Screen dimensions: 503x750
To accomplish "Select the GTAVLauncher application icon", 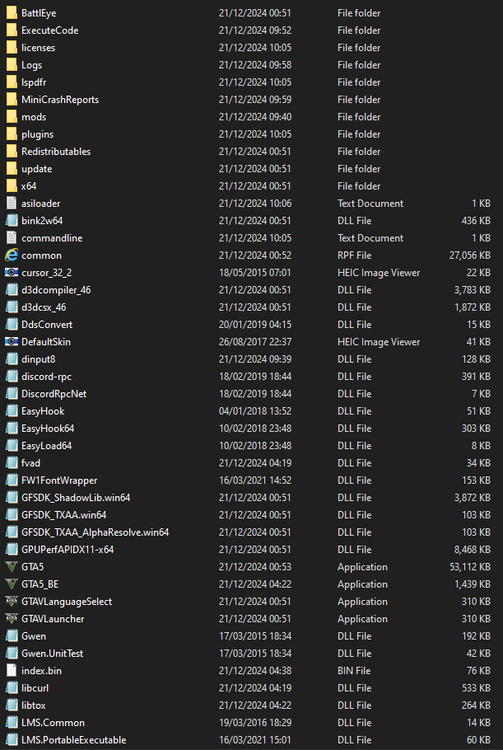I will pyautogui.click(x=11, y=618).
